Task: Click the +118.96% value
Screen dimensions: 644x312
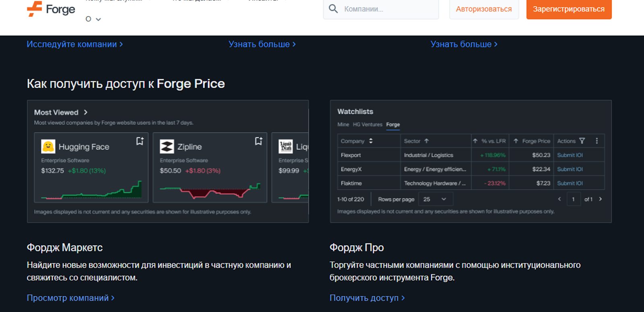Action: (493, 155)
